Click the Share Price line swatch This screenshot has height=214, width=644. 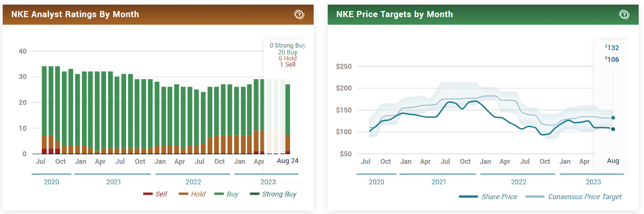(468, 197)
